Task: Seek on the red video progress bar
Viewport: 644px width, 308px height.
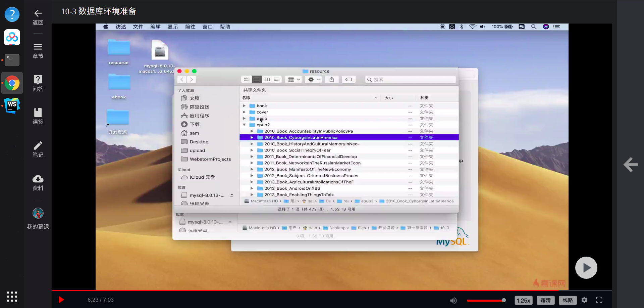Action: click(x=332, y=290)
